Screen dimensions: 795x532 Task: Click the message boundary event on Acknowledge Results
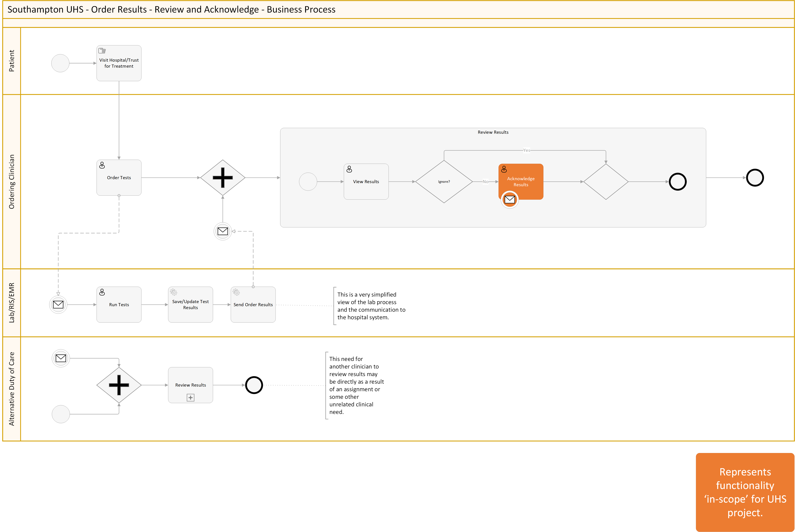510,199
